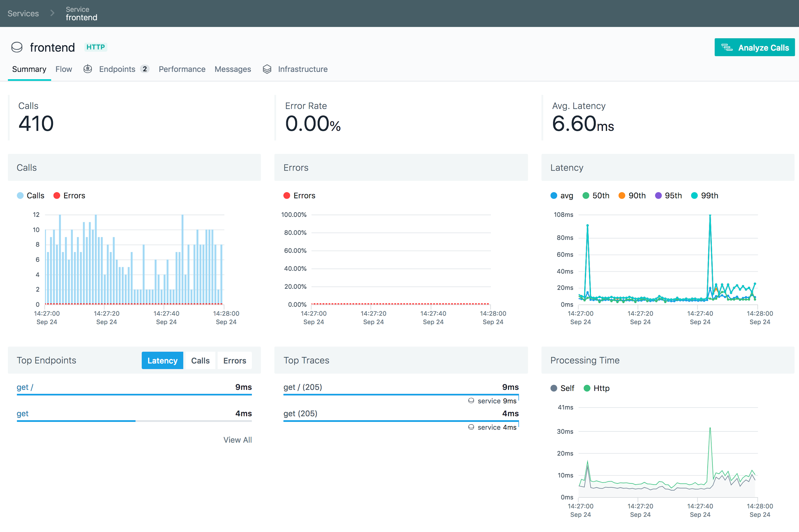Open the 'get /' endpoint link
Image resolution: width=799 pixels, height=532 pixels.
(x=24, y=387)
